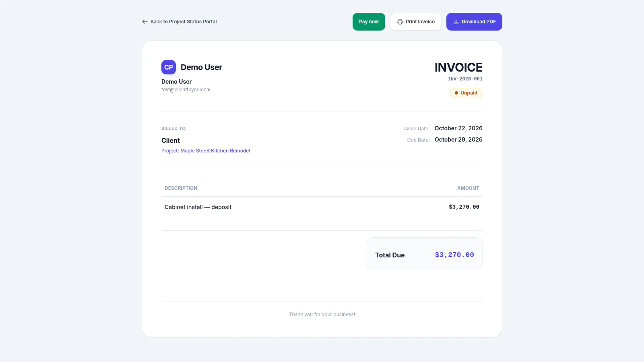Click the large INVOICE heading
This screenshot has height=362, width=644.
click(x=458, y=67)
